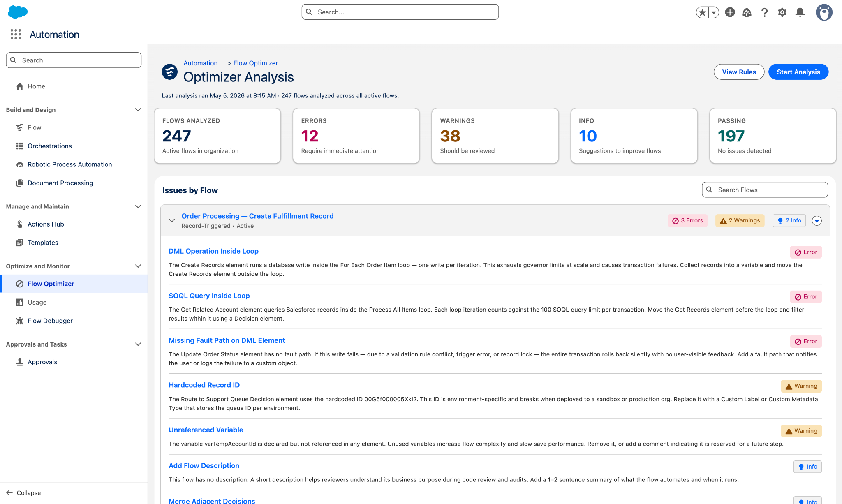This screenshot has width=842, height=504.
Task: Collapse the Optimize and Monitor section
Action: tap(138, 266)
